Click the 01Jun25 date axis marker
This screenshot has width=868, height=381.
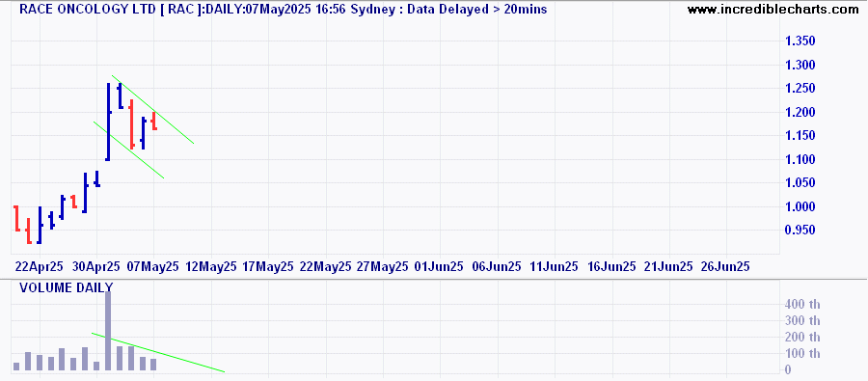pyautogui.click(x=439, y=266)
